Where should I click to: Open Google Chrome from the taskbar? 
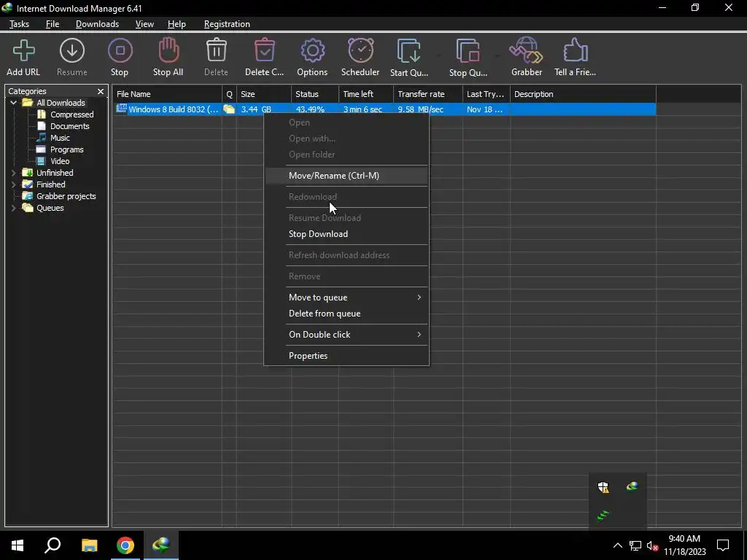pyautogui.click(x=125, y=545)
